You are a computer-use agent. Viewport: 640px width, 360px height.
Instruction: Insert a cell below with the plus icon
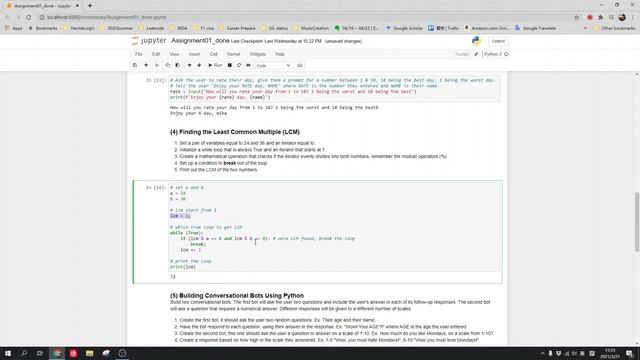pos(146,65)
